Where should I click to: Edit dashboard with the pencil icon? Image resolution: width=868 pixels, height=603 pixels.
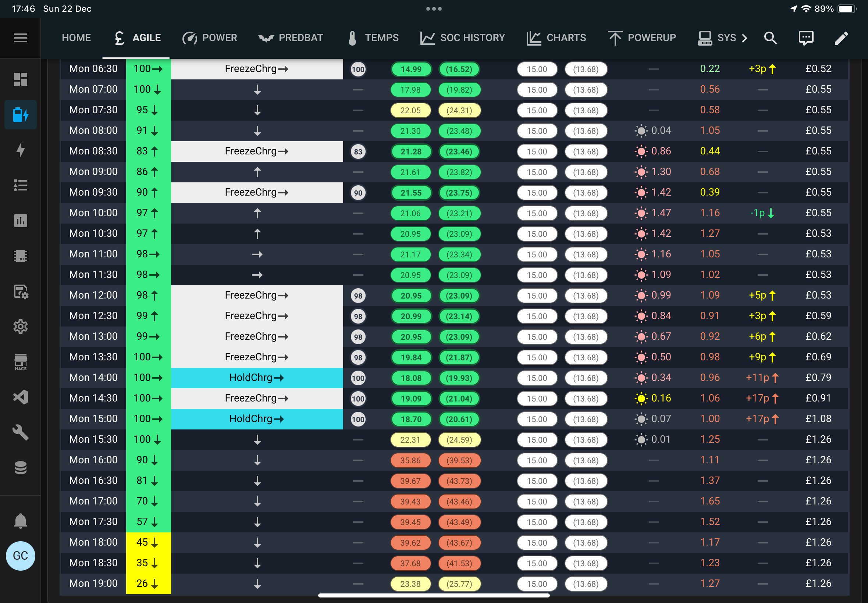point(841,38)
